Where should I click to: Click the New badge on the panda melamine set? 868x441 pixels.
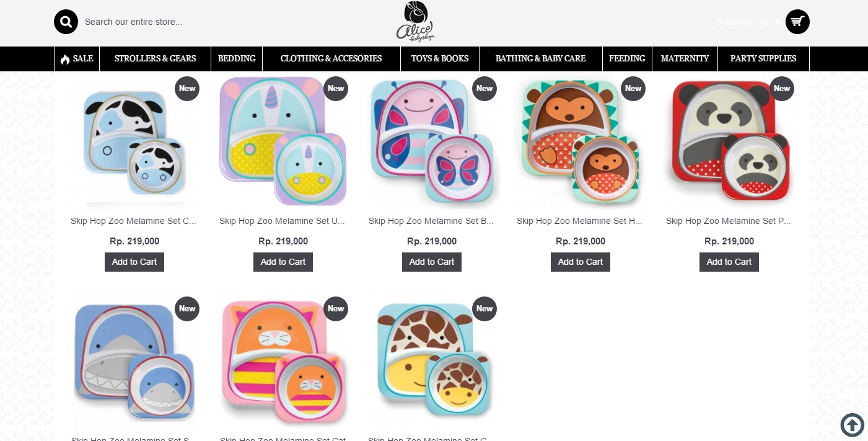tap(782, 89)
